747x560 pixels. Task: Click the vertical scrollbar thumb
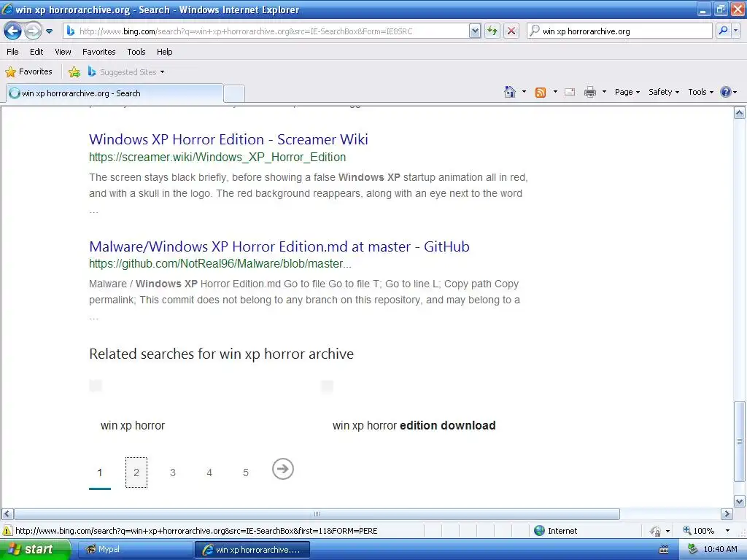point(740,441)
